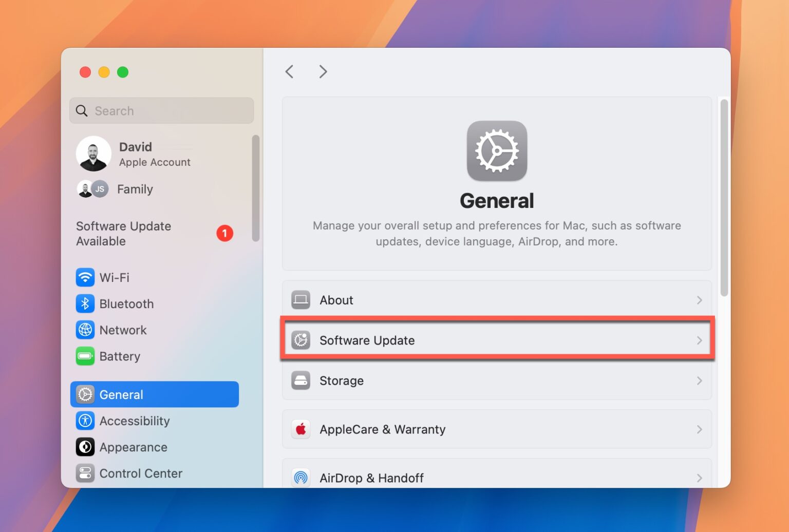This screenshot has width=789, height=532.
Task: Click the Accessibility icon in sidebar
Action: [85, 421]
